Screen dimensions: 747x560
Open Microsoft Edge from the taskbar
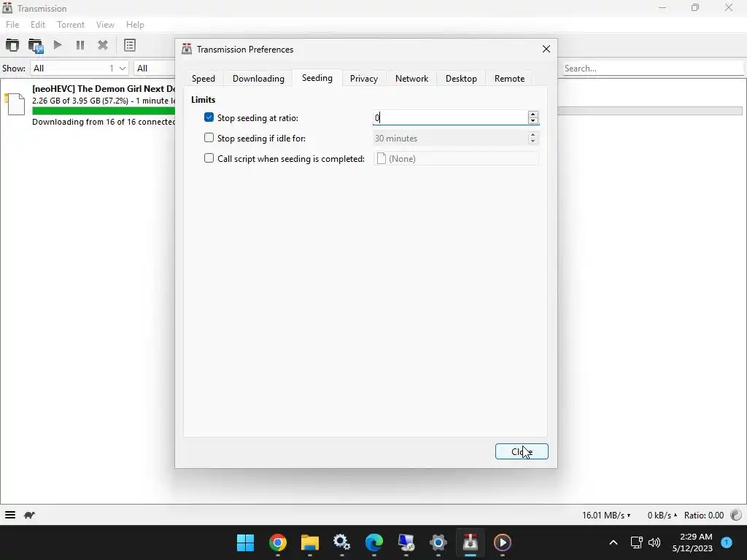click(374, 542)
